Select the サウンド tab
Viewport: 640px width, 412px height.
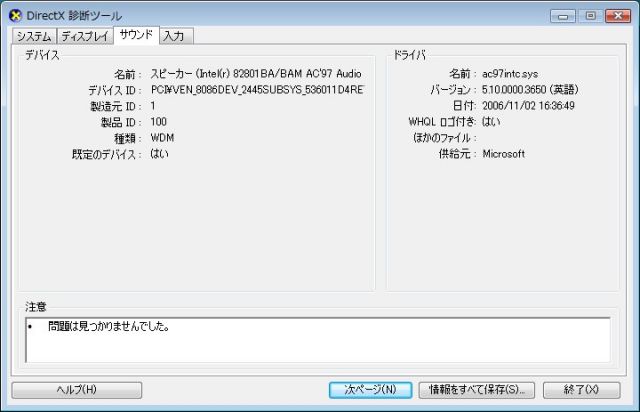[135, 35]
